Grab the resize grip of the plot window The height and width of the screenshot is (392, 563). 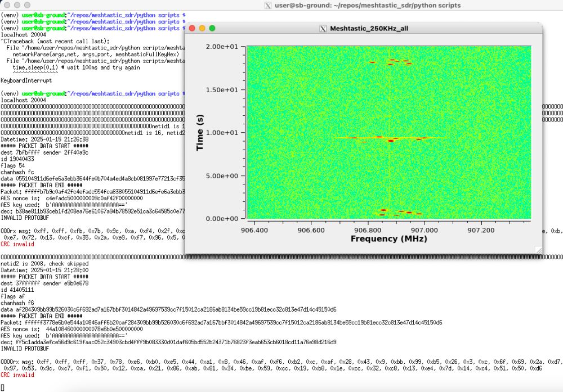[x=539, y=250]
